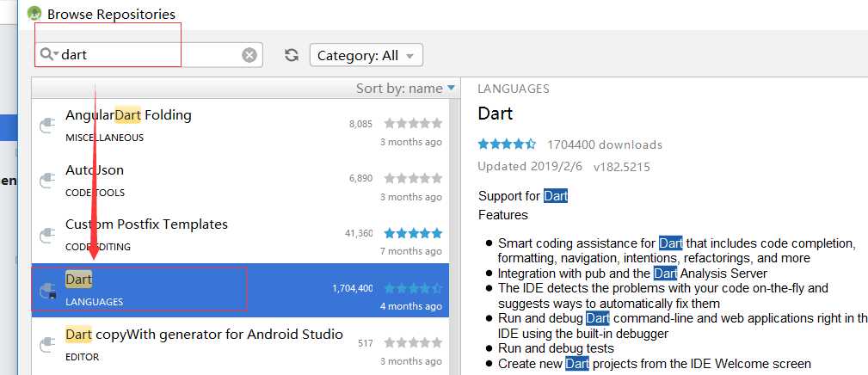This screenshot has width=868, height=375.
Task: Click the star rating of AngularDart Folding
Action: coord(413,123)
